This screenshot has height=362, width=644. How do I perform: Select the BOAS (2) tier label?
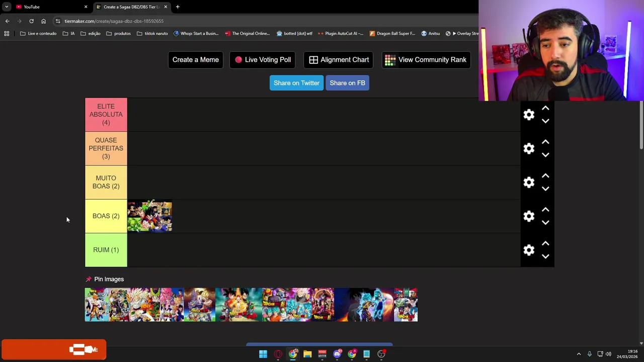[106, 216]
